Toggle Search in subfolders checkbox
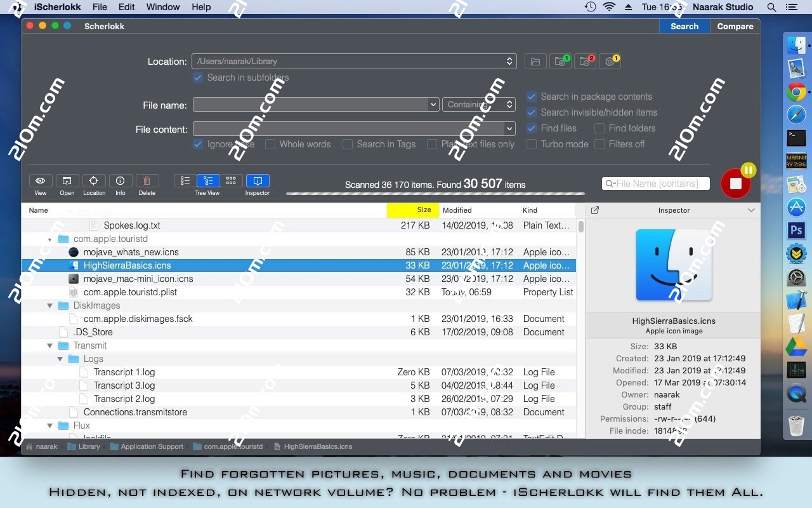 (198, 77)
